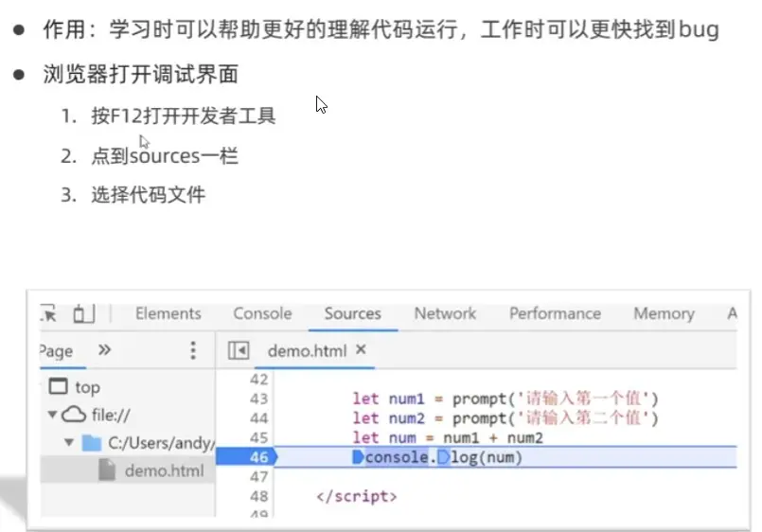Click the '浏览器打开调试界面' heading
This screenshot has width=762, height=532.
(141, 75)
